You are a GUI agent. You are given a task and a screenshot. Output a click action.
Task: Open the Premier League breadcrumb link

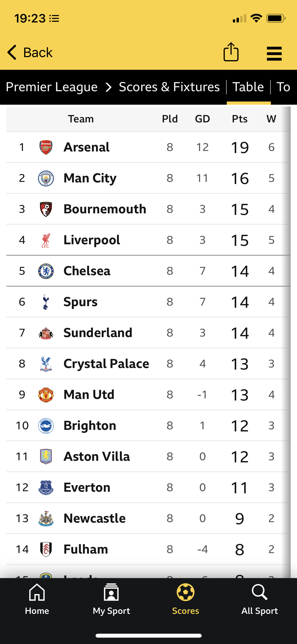tap(52, 87)
